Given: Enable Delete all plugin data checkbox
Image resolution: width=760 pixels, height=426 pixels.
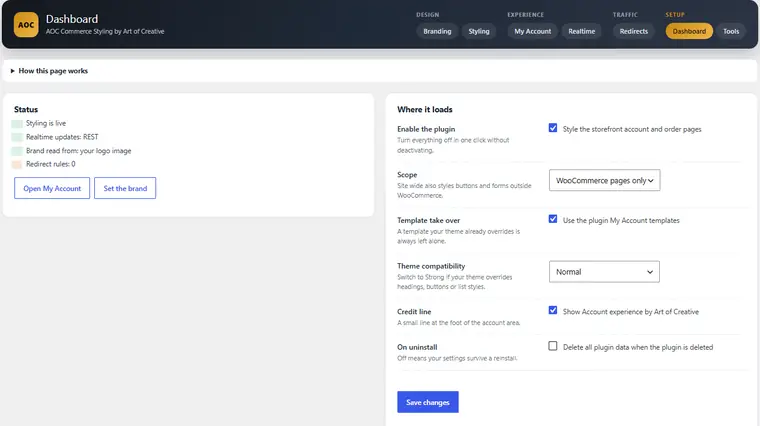Looking at the screenshot, I should (x=553, y=346).
